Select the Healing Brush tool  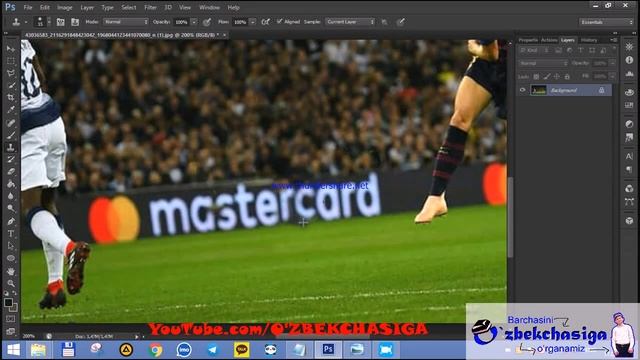click(x=11, y=123)
